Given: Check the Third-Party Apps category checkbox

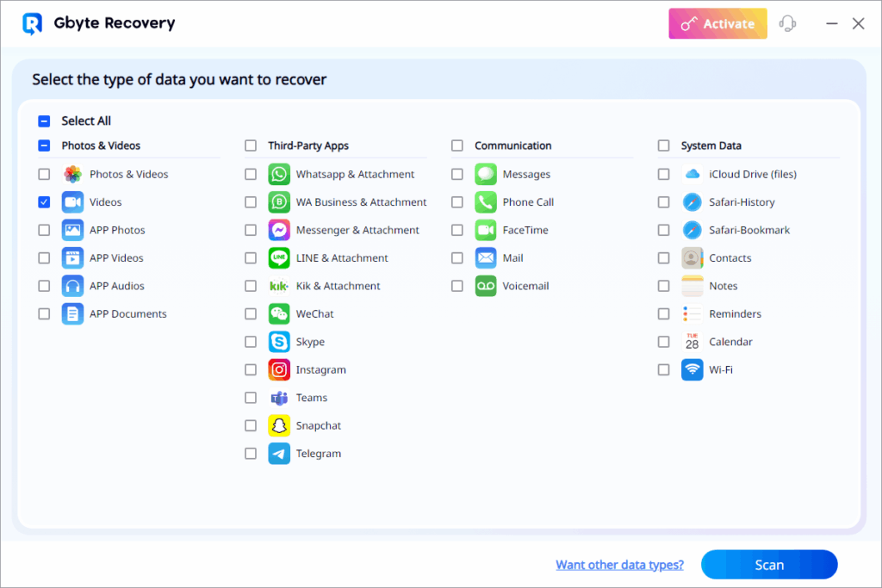Looking at the screenshot, I should tap(251, 146).
